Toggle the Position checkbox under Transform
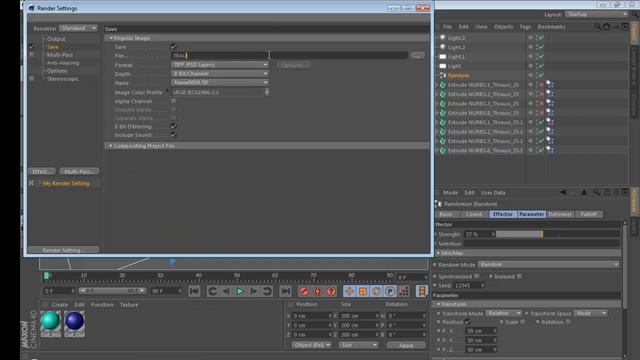Viewport: 640px width, 360px height. pos(468,322)
